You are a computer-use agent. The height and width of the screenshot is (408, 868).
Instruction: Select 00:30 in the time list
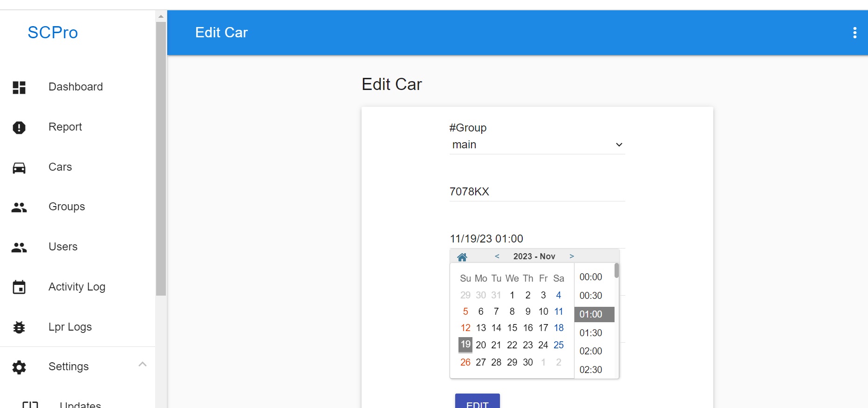click(x=591, y=296)
